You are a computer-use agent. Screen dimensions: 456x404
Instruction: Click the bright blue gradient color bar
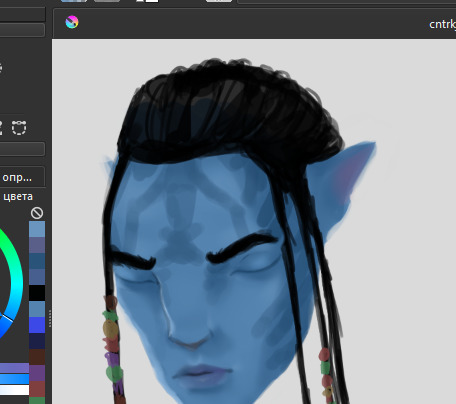pyautogui.click(x=14, y=379)
